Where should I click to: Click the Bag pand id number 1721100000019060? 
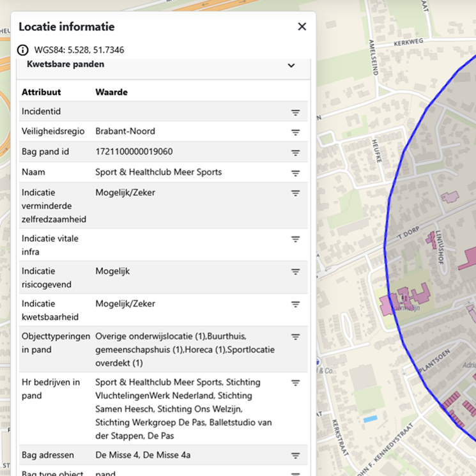[134, 152]
